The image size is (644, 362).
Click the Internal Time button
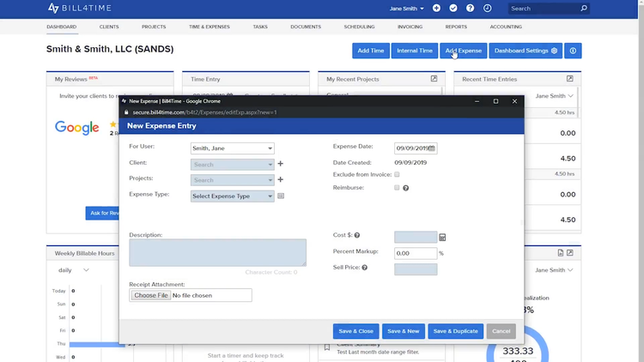click(415, 51)
